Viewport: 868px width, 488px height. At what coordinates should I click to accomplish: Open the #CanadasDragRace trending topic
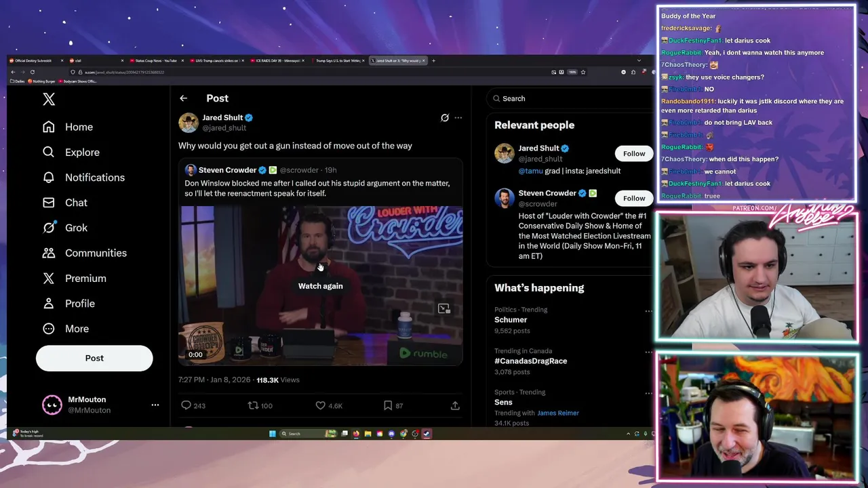530,361
